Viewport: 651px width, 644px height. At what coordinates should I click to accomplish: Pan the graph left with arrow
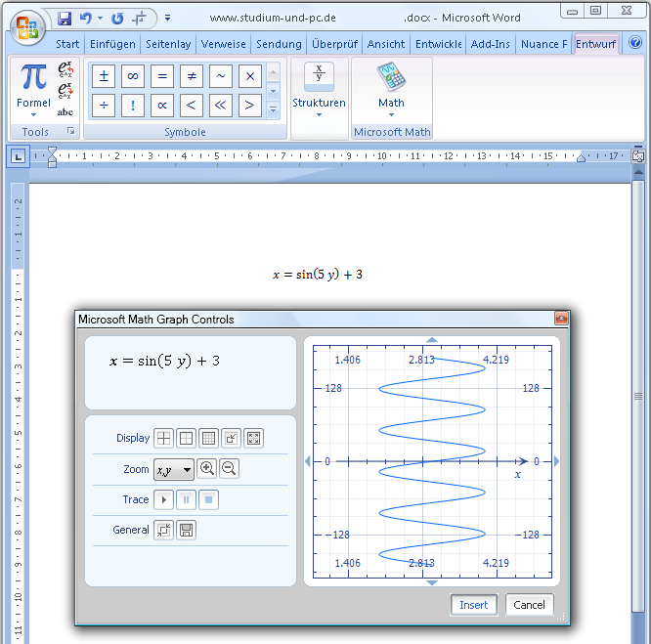point(308,461)
